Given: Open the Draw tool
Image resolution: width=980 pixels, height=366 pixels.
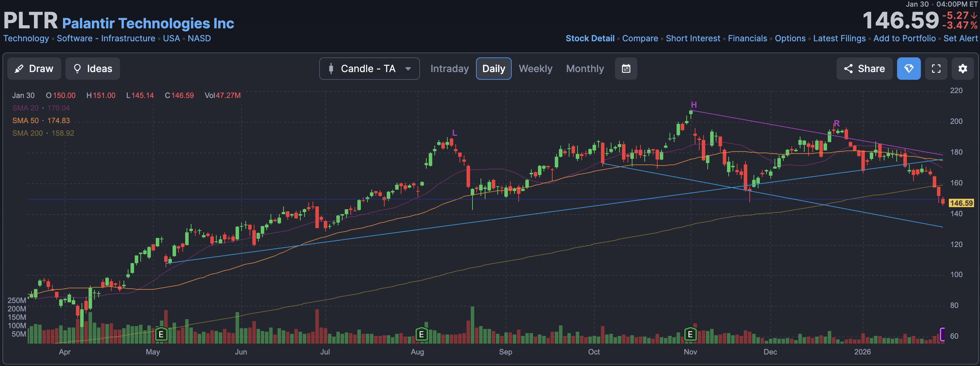Looking at the screenshot, I should [x=34, y=69].
